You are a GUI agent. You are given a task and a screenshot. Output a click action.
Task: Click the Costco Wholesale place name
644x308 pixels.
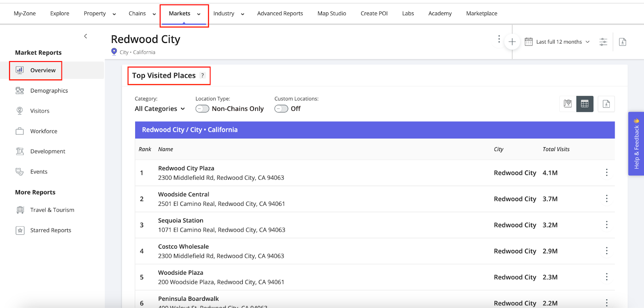184,246
